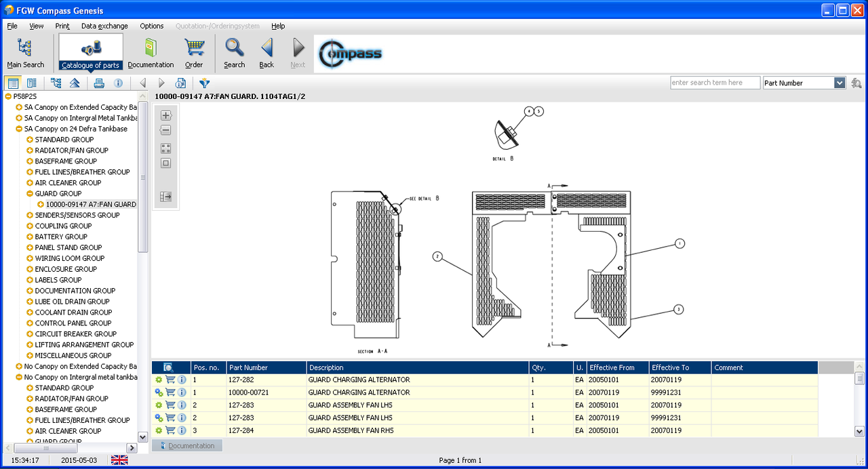Expand the WIRING LOOM GROUP node
Viewport: 868px width, 469px height.
click(x=30, y=258)
